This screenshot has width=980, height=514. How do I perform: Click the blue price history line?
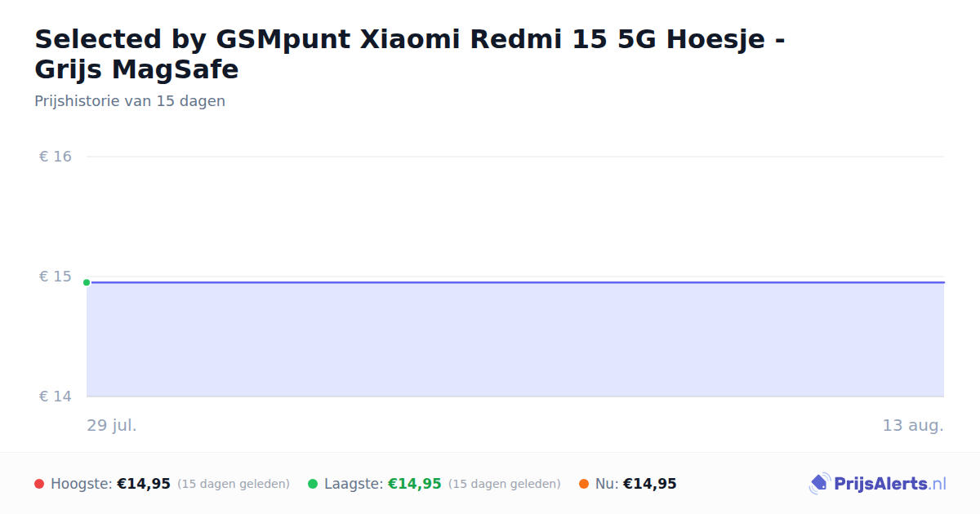pos(515,282)
